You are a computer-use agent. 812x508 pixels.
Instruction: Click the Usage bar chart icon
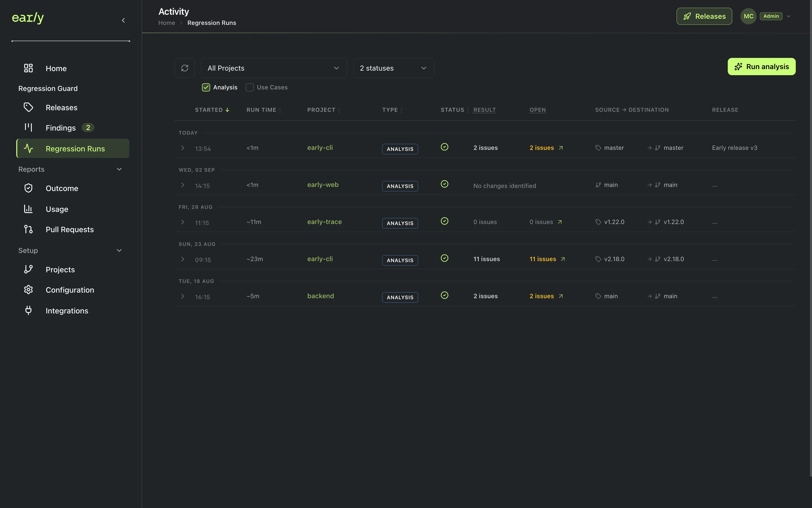point(28,209)
